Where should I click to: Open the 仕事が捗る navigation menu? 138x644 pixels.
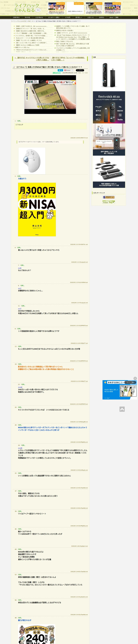(x=16, y=17)
